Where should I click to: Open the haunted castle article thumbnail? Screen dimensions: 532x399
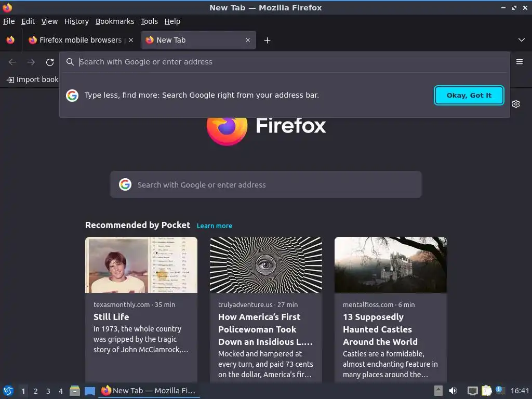[391, 265]
